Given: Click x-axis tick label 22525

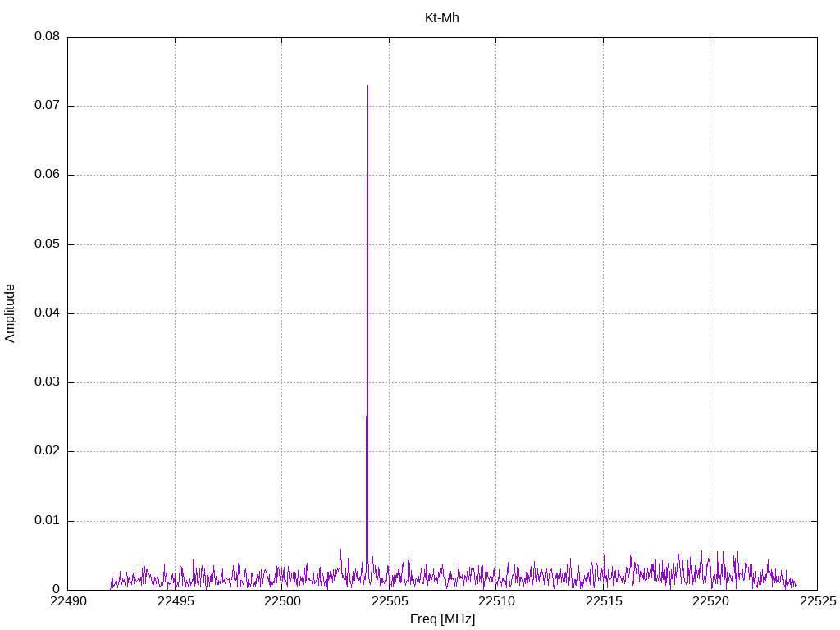Looking at the screenshot, I should (x=817, y=602).
